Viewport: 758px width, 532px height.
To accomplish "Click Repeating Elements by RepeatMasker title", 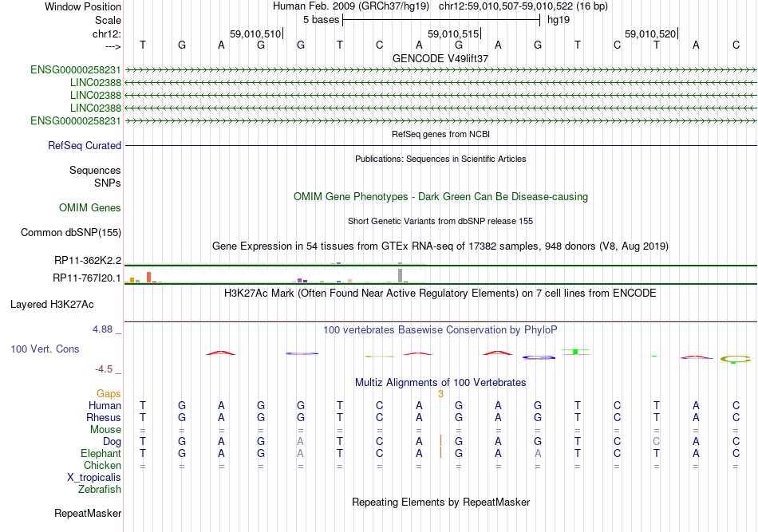I will pos(440,502).
